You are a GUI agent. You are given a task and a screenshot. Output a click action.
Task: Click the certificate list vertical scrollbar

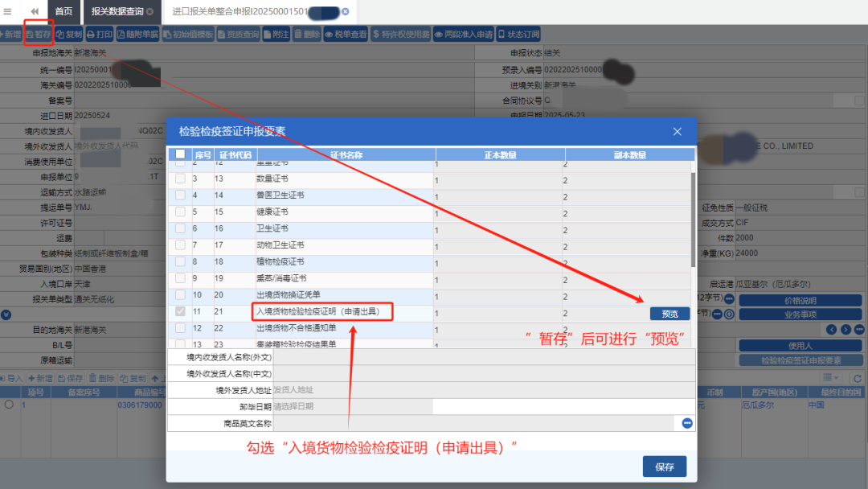click(693, 217)
